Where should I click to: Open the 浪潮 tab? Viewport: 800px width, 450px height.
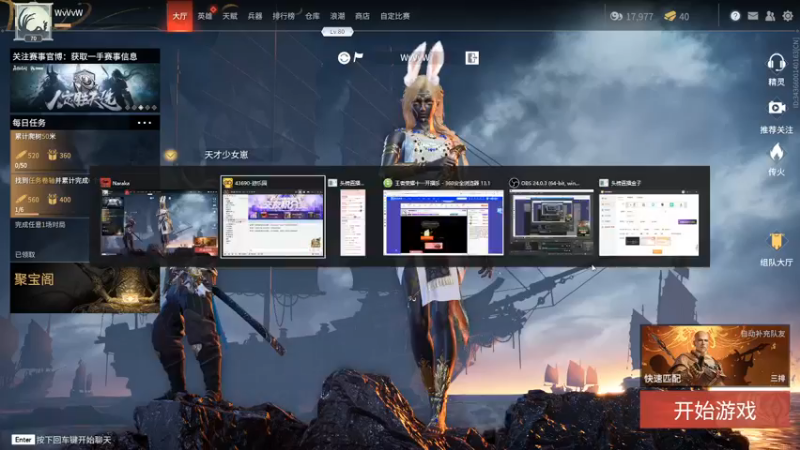(x=337, y=16)
